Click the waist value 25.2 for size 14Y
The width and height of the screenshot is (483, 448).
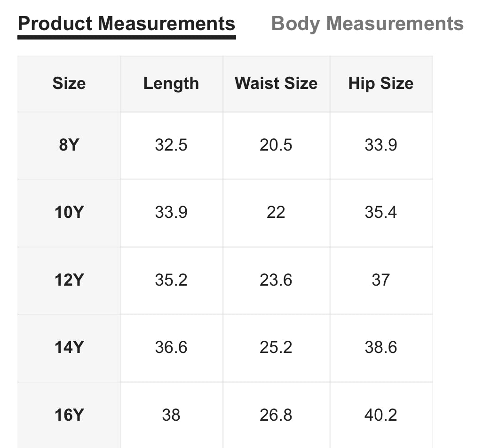276,348
